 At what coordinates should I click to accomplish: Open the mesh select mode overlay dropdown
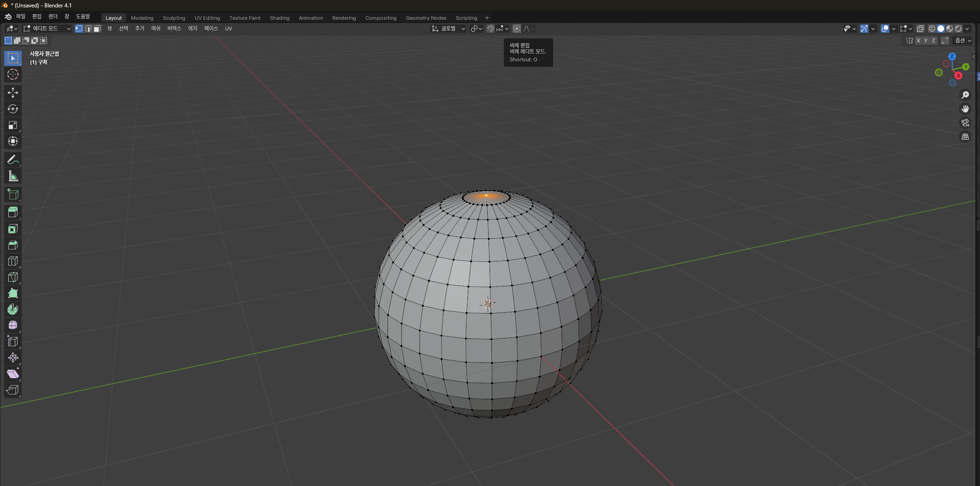[x=906, y=29]
